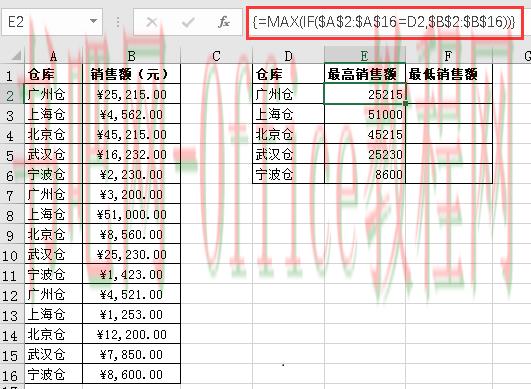Screen dimensions: 531x389
Task: Select result cell 45215 in column E
Action: point(365,134)
